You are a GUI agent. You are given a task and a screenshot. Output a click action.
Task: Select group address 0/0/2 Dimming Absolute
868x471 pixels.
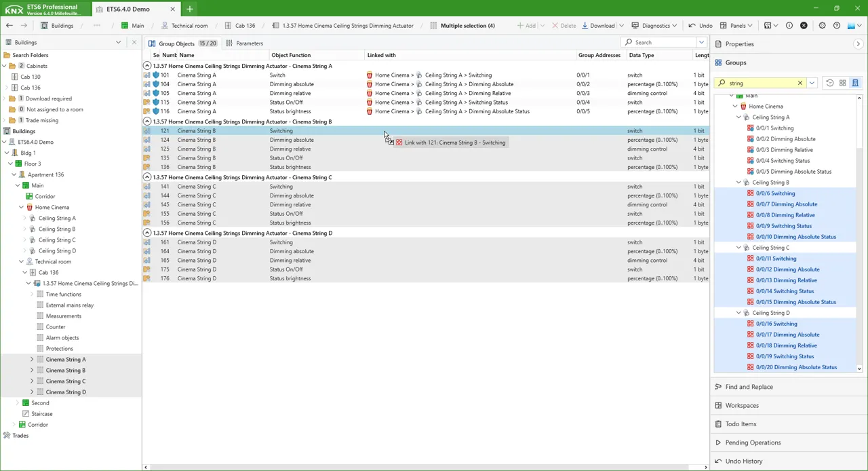tap(785, 139)
